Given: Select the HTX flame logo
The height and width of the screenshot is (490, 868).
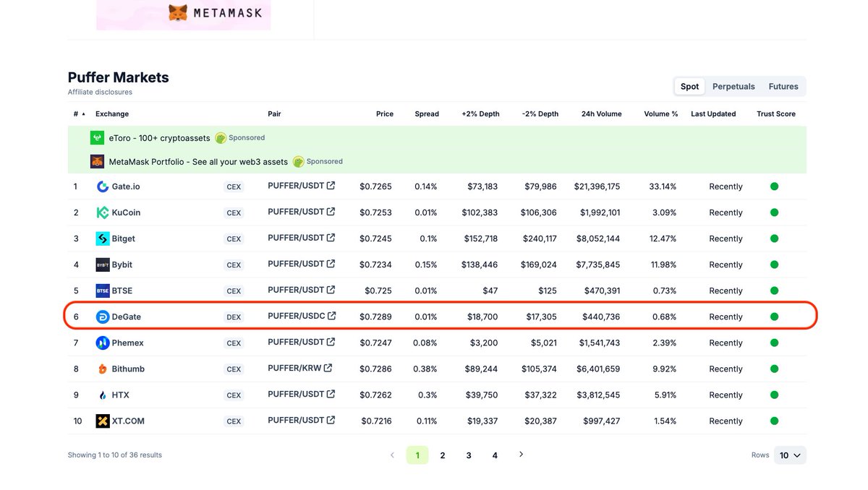Looking at the screenshot, I should coord(102,395).
